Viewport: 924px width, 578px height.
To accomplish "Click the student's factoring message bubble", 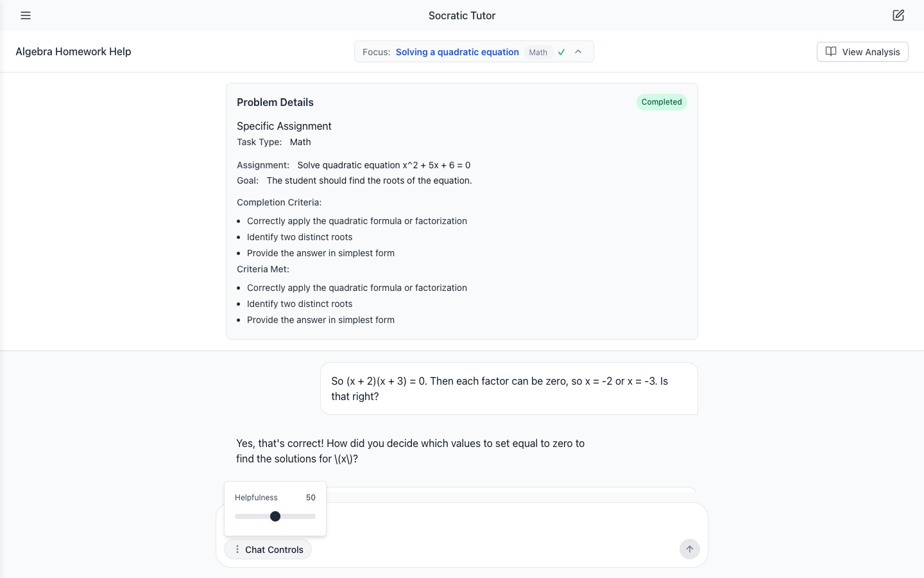I will coord(509,389).
